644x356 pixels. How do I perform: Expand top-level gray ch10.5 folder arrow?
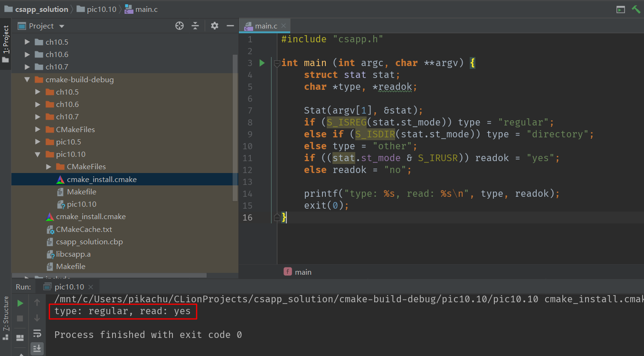click(27, 42)
